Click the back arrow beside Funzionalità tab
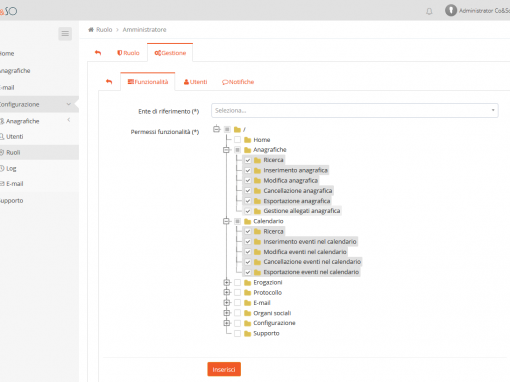This screenshot has width=510, height=382. click(109, 82)
